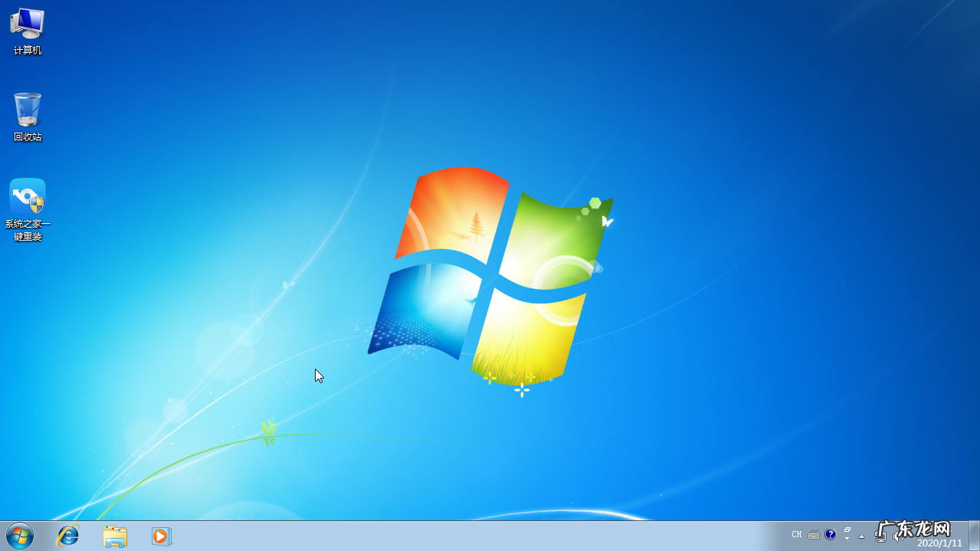Open Windows Explorer from the taskbar
This screenshot has height=551, width=980.
(x=115, y=536)
